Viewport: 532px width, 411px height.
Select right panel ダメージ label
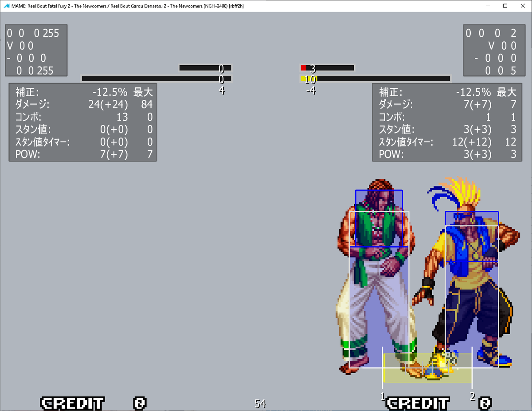396,104
